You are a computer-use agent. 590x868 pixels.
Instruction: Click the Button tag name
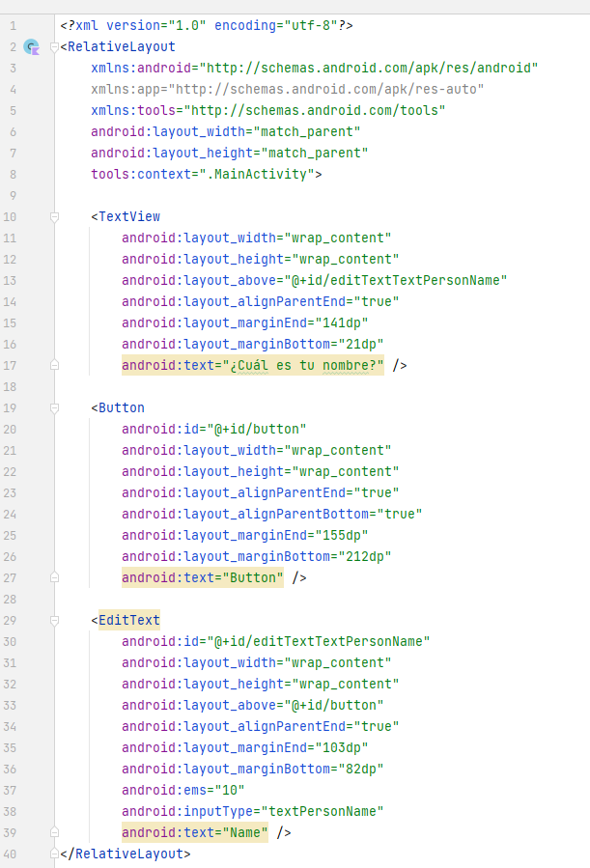click(122, 408)
